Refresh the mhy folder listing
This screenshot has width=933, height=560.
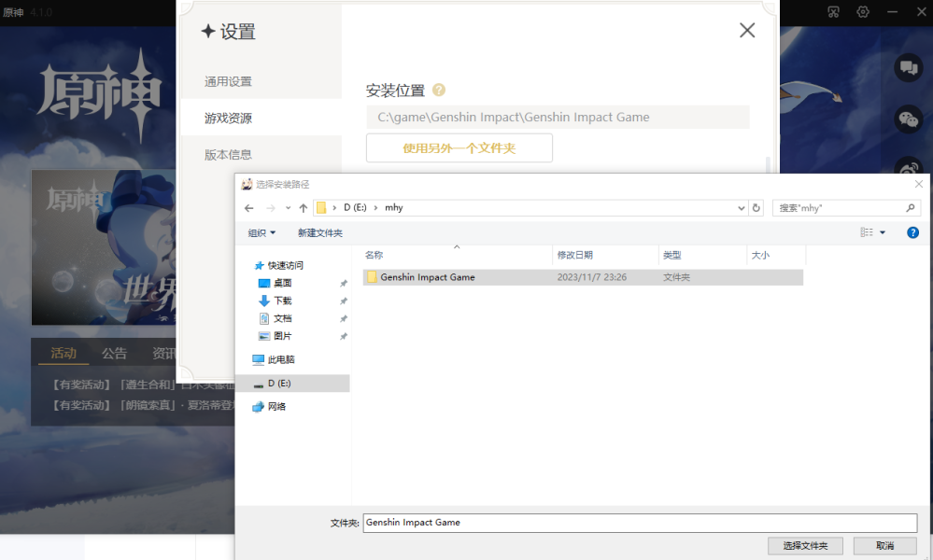click(756, 208)
